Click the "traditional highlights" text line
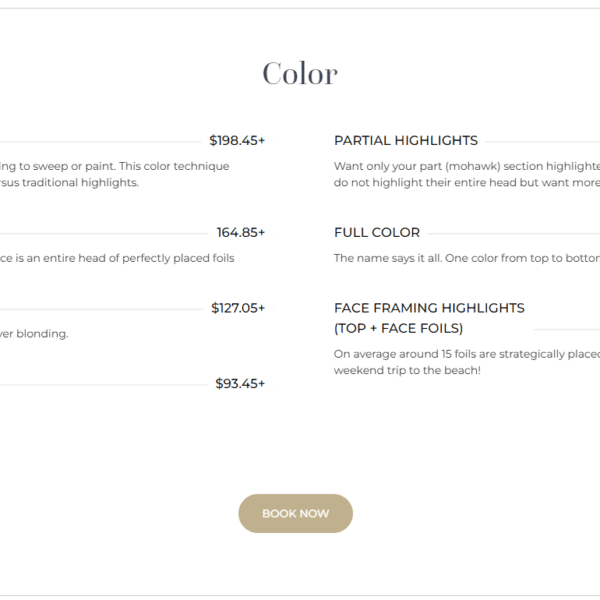This screenshot has width=600, height=600. coord(70,183)
